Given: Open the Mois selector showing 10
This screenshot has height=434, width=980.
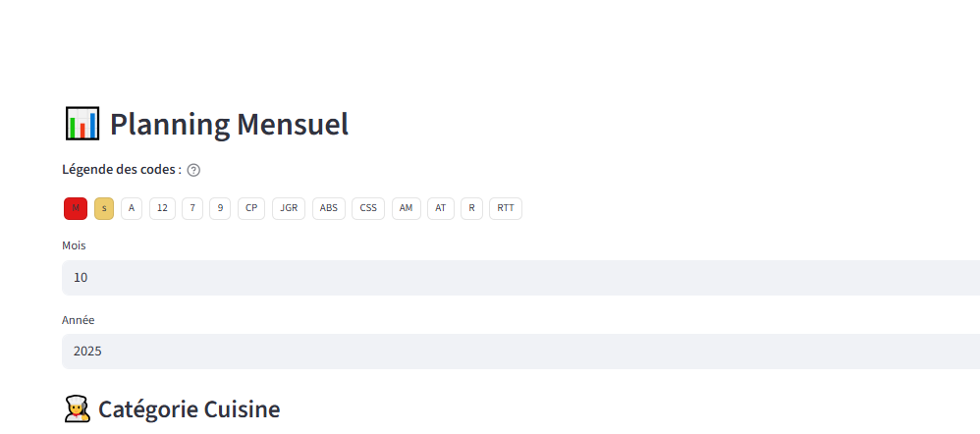Looking at the screenshot, I should click(520, 278).
